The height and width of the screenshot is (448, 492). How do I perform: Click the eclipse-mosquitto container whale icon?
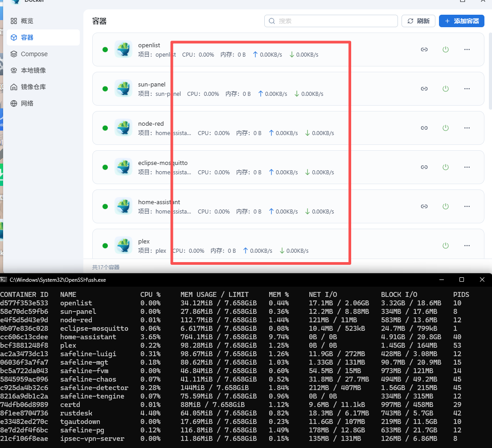(x=123, y=167)
